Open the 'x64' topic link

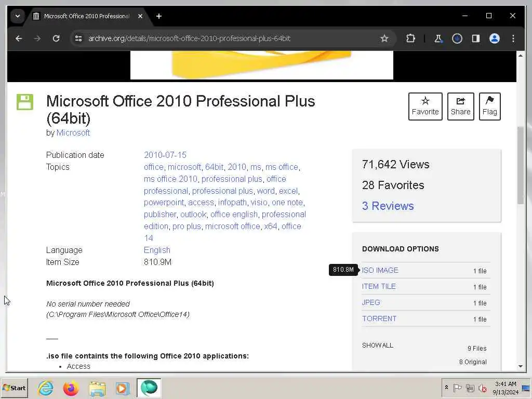[271, 227]
